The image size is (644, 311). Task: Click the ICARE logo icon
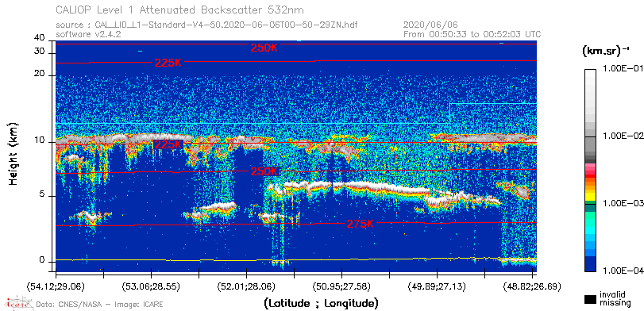click(18, 303)
